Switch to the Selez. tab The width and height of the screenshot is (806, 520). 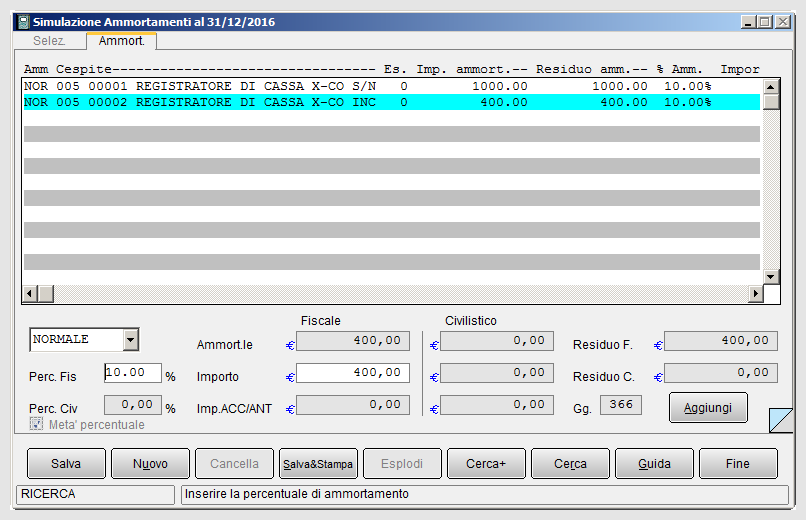coord(49,41)
